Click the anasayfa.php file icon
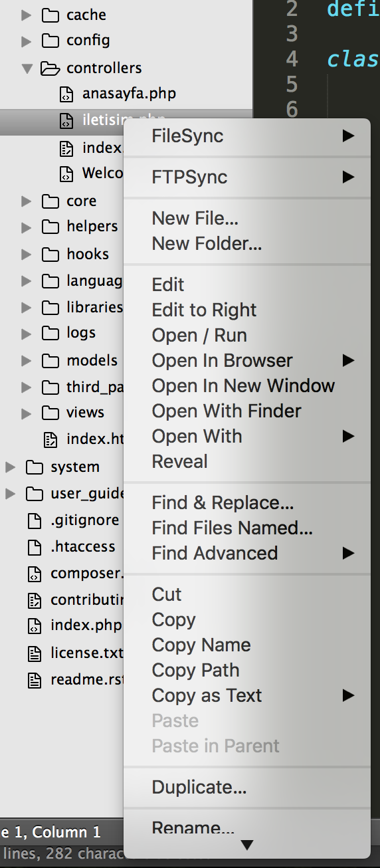 [66, 94]
